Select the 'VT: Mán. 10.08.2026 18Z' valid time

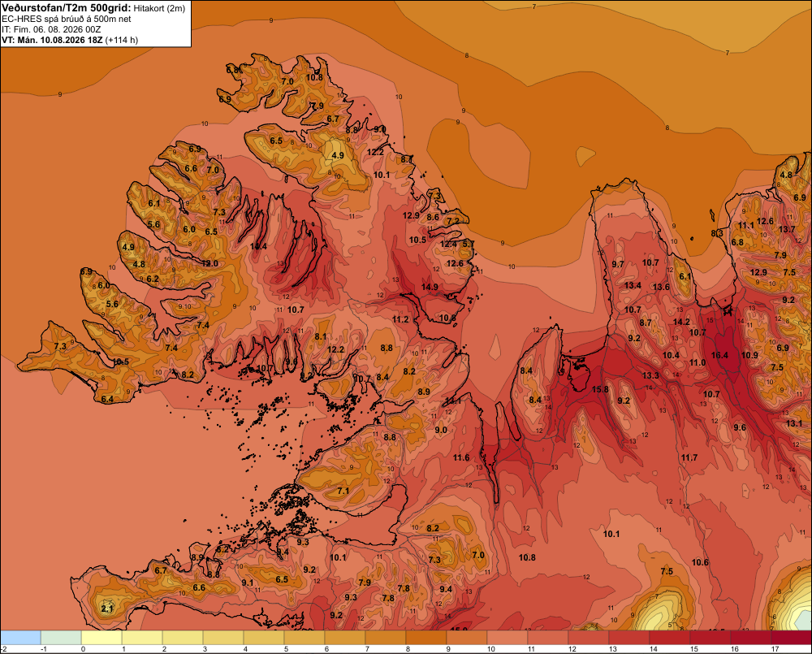(x=52, y=40)
